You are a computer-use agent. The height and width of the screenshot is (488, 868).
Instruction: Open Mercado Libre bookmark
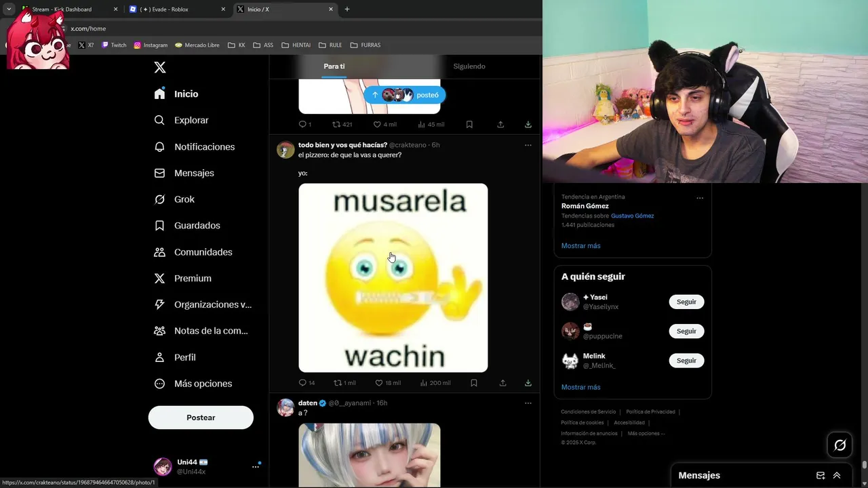pos(197,45)
